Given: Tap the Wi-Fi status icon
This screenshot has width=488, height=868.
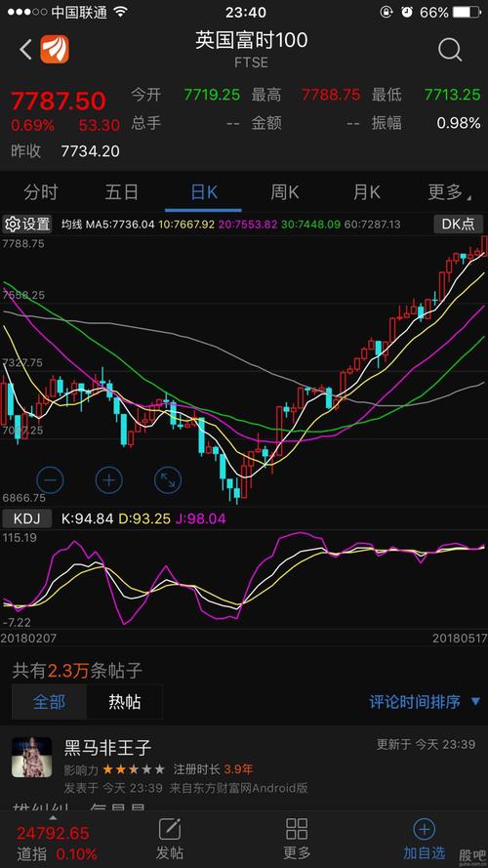Looking at the screenshot, I should 119,12.
